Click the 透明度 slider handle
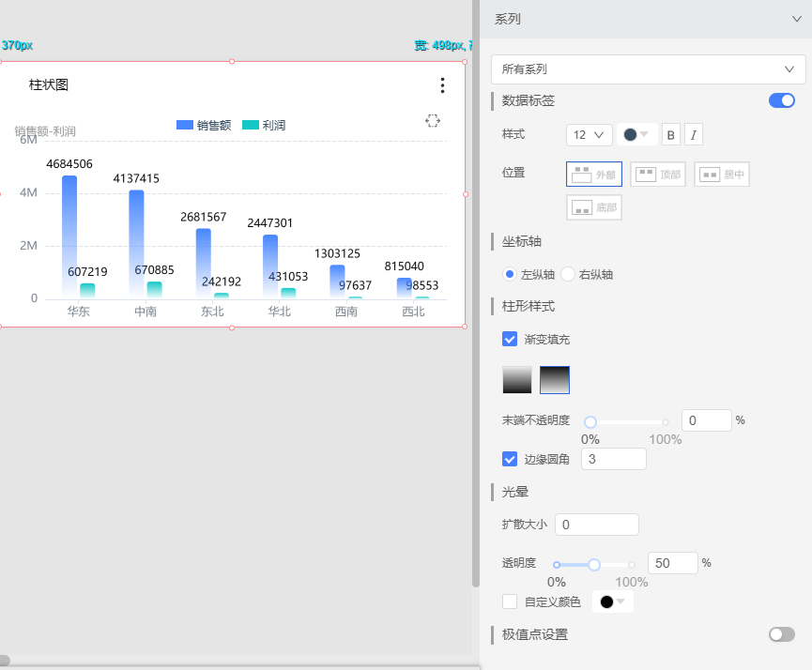The height and width of the screenshot is (670, 812). pos(594,564)
